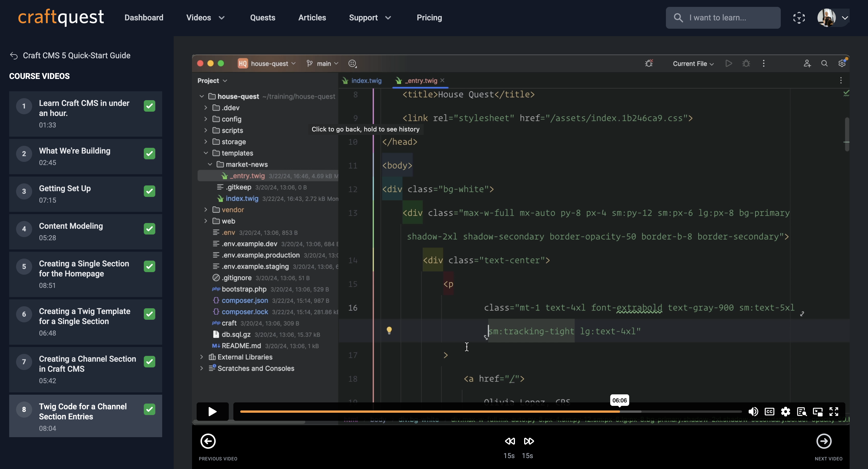Click the Next Video button
The height and width of the screenshot is (469, 868).
[x=824, y=441]
